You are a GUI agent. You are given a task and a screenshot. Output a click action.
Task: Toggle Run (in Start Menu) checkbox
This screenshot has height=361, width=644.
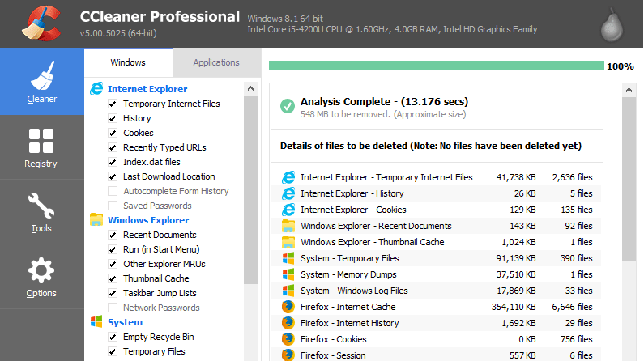click(113, 249)
